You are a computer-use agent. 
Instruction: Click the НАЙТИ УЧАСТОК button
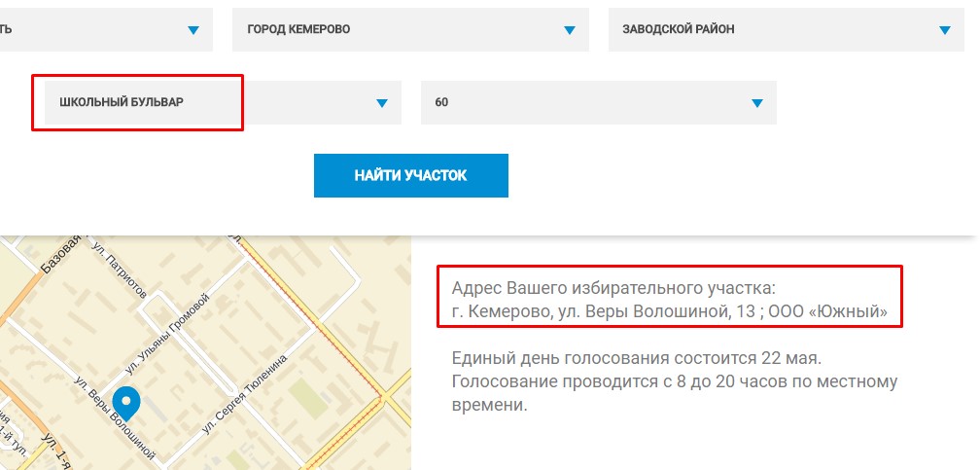410,175
